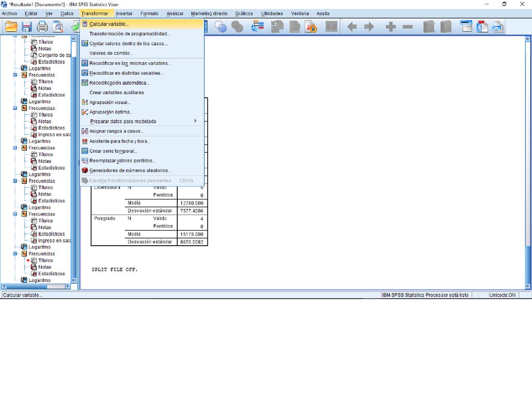The image size is (532, 399).
Task: Open Generadores de números aleatorios
Action: pos(142,170)
